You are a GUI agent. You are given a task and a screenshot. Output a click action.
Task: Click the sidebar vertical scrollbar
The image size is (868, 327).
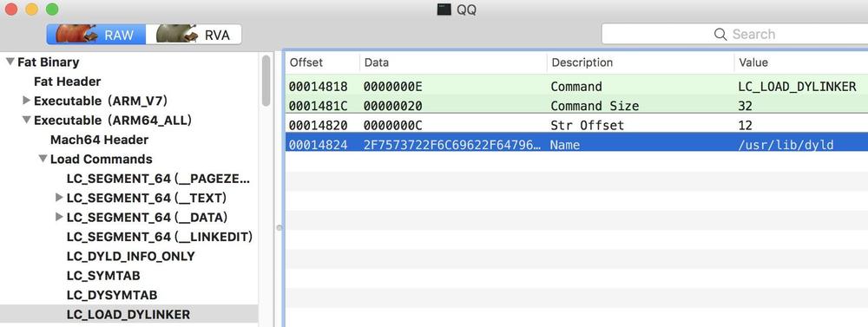[x=266, y=81]
